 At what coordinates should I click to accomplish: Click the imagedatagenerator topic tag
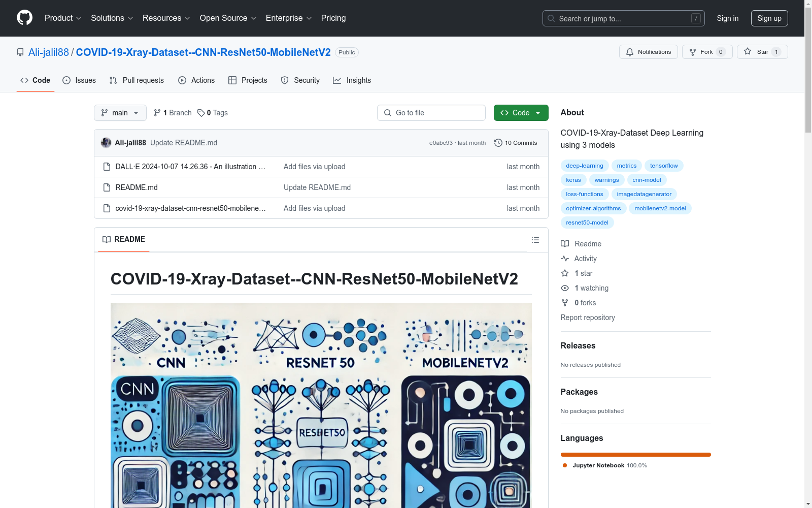644,194
